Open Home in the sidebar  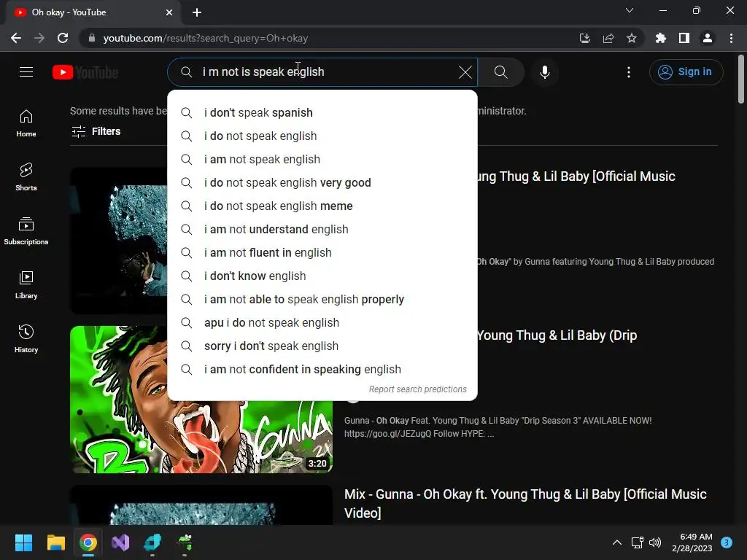[26, 123]
